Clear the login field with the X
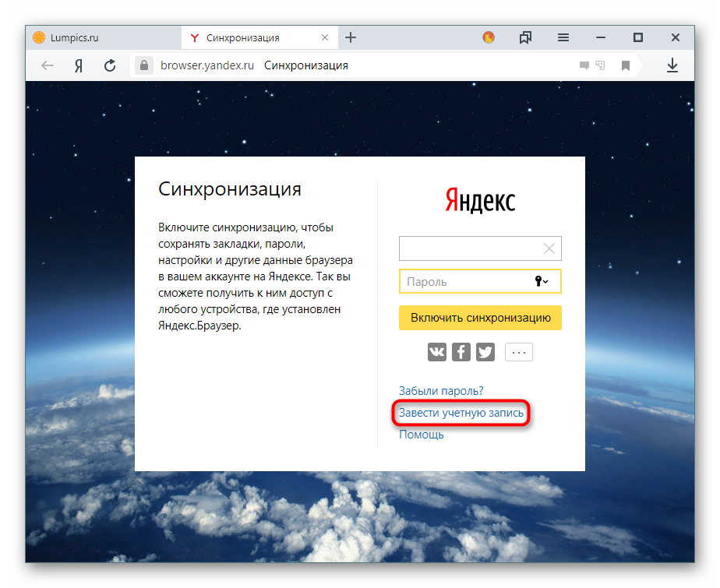720x588 pixels. click(549, 248)
